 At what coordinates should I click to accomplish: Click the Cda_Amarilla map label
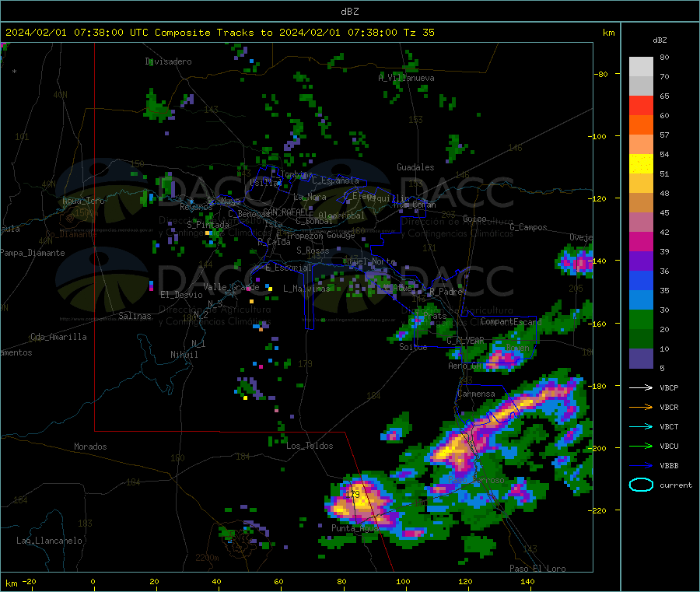(58, 337)
